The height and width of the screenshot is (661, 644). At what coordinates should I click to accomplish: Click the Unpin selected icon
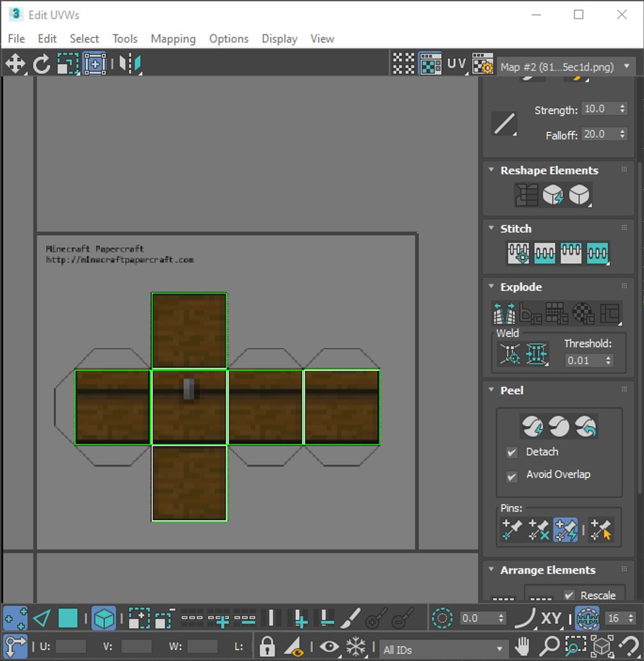pyautogui.click(x=539, y=530)
